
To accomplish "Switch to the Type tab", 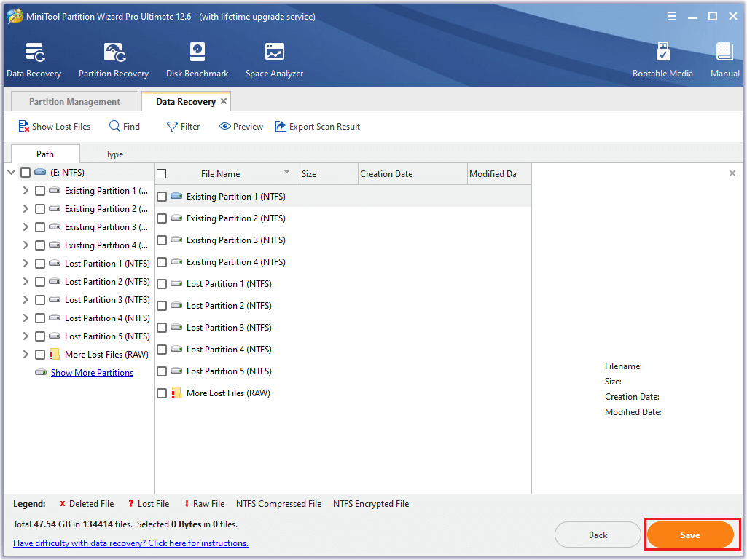I will point(114,154).
